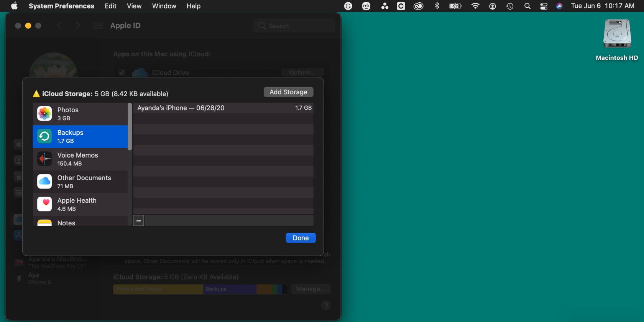Image resolution: width=644 pixels, height=322 pixels.
Task: Click the Done button
Action: pos(301,238)
